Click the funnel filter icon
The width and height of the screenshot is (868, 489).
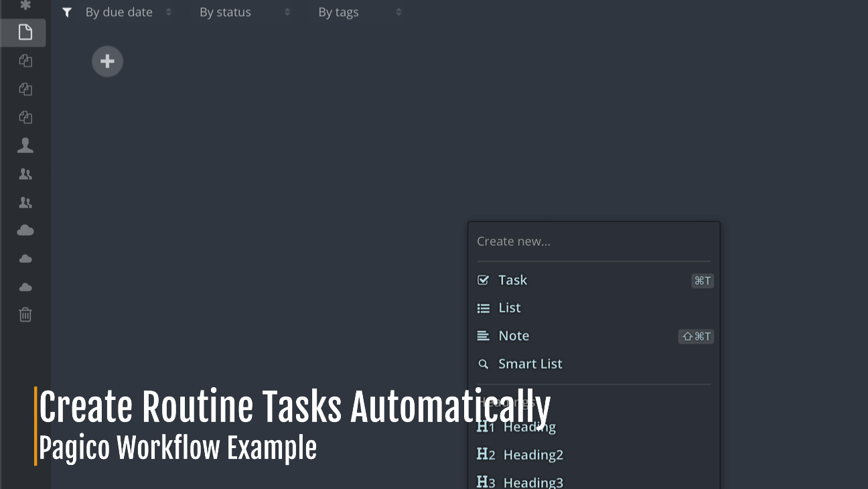pyautogui.click(x=67, y=12)
